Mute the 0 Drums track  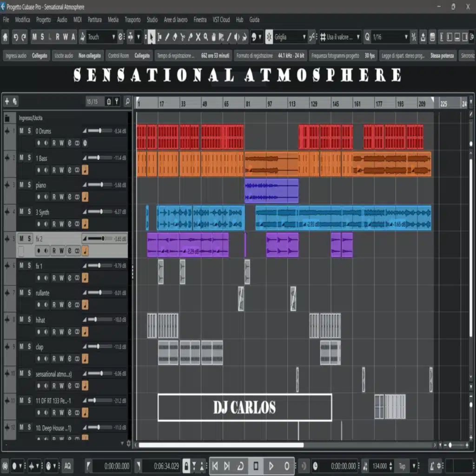tap(22, 131)
